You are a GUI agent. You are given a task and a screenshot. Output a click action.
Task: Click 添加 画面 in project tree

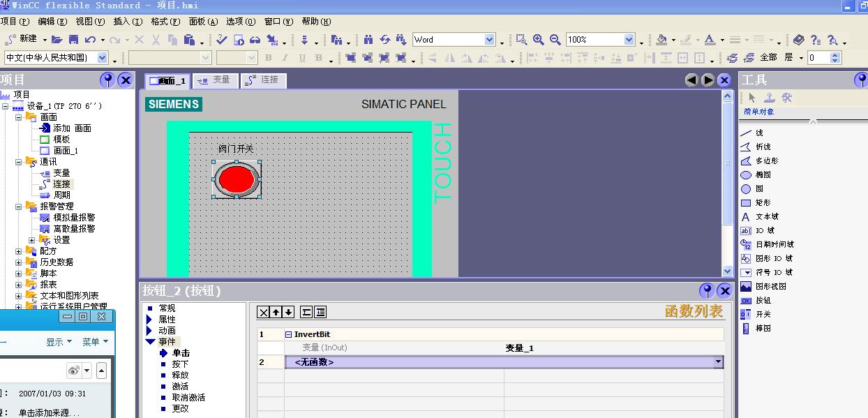point(72,128)
